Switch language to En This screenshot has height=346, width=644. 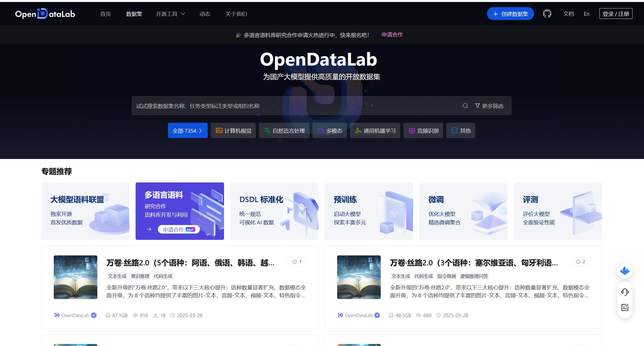[x=587, y=14]
